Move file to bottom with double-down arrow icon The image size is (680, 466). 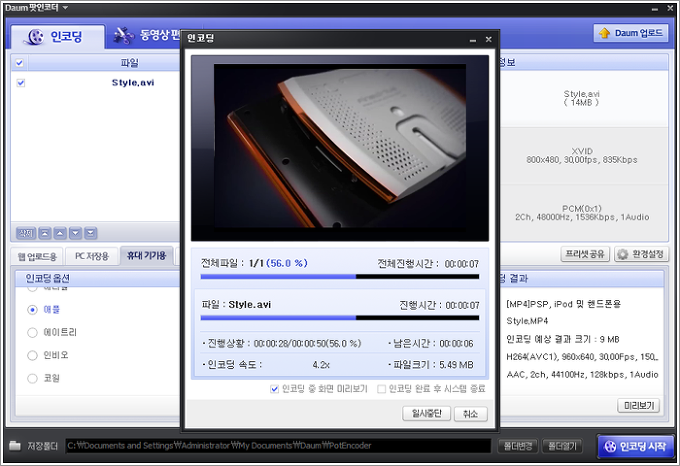(x=91, y=233)
